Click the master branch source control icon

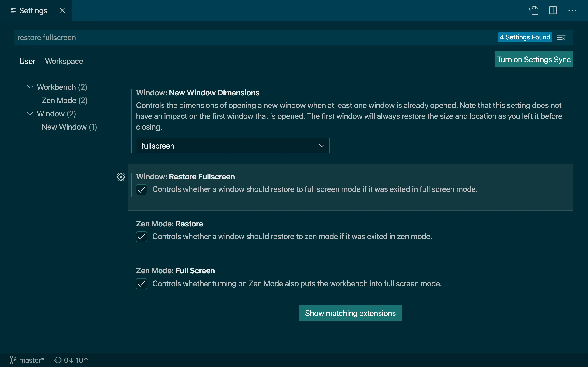coord(13,360)
